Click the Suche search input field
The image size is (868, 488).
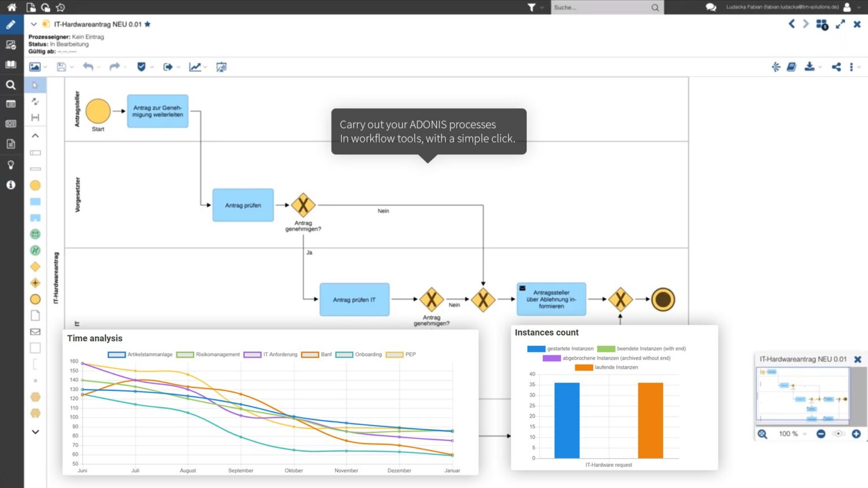600,7
